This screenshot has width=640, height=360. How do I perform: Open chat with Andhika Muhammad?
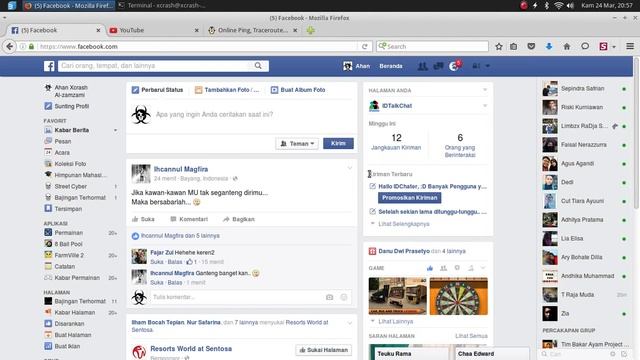click(x=584, y=276)
